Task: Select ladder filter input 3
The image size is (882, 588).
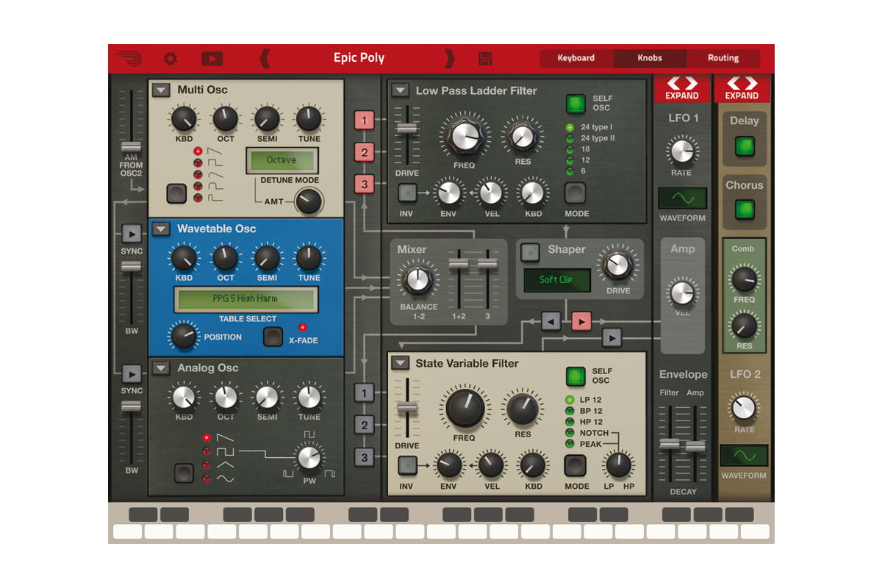Action: [364, 184]
